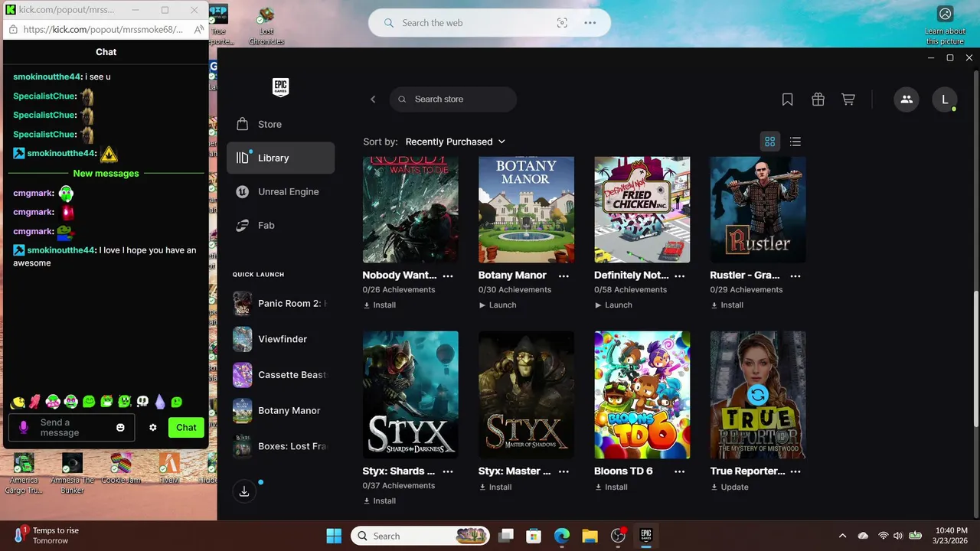Viewport: 980px width, 551px height.
Task: Install Styx: Shards of Darkness
Action: click(x=380, y=500)
